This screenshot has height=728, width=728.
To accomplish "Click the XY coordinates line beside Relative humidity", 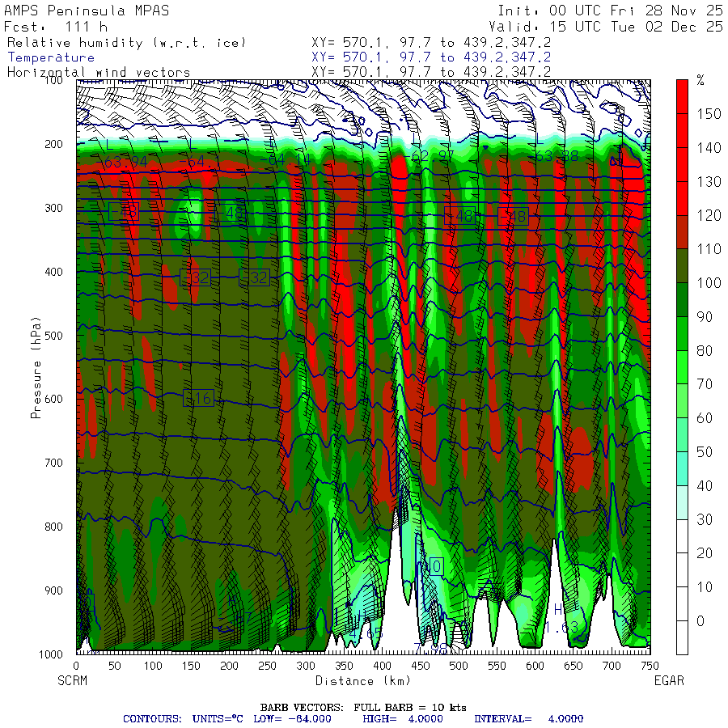I will coord(431,43).
